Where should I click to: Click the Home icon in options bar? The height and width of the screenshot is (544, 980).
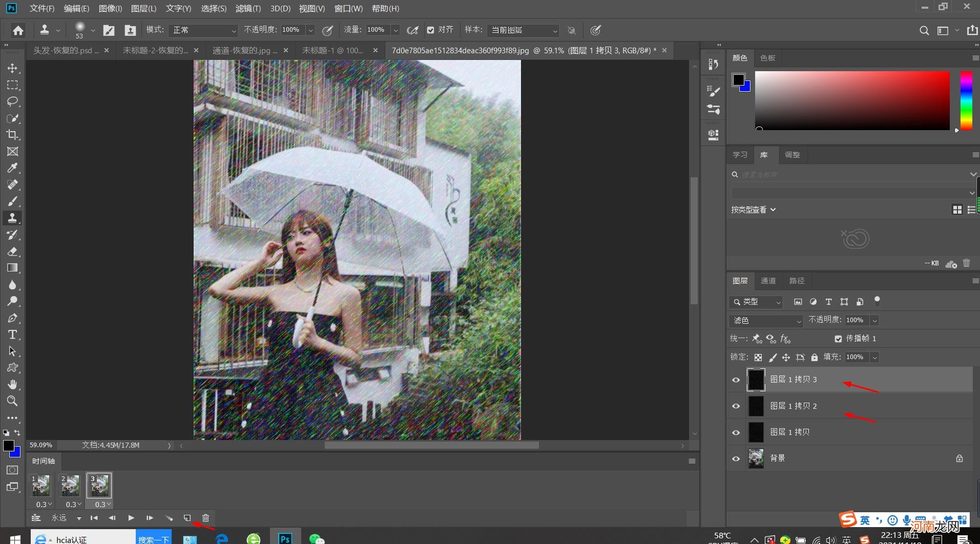coord(18,30)
